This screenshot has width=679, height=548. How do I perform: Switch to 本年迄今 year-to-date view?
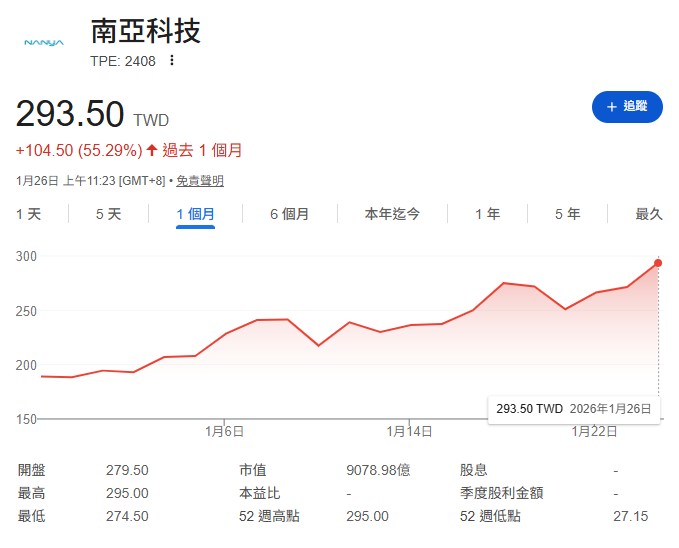(392, 214)
